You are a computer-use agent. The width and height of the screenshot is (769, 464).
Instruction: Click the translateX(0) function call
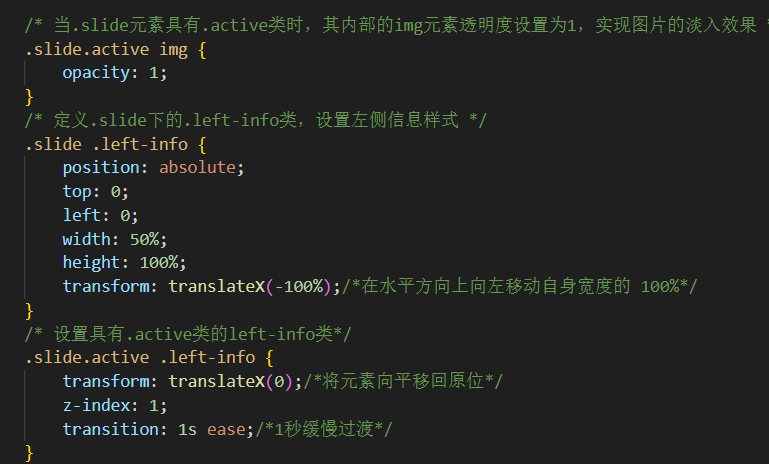point(232,381)
